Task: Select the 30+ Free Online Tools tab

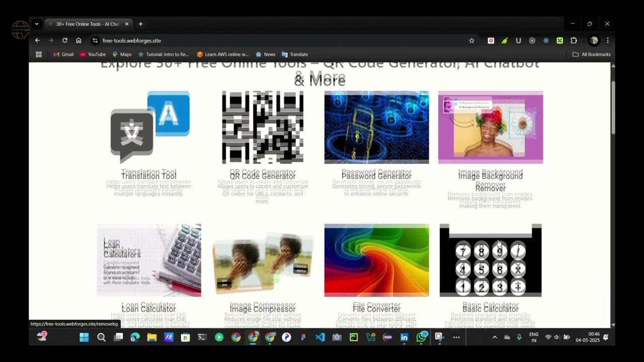Action: click(88, 24)
